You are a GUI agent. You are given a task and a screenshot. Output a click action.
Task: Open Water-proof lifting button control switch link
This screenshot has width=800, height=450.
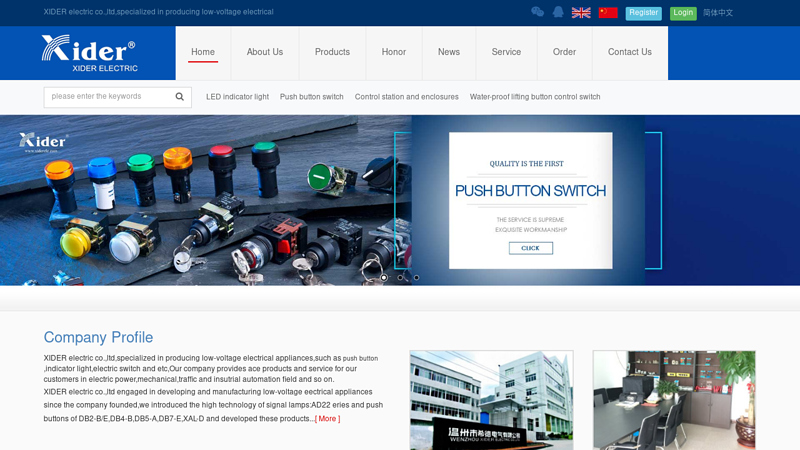(535, 97)
